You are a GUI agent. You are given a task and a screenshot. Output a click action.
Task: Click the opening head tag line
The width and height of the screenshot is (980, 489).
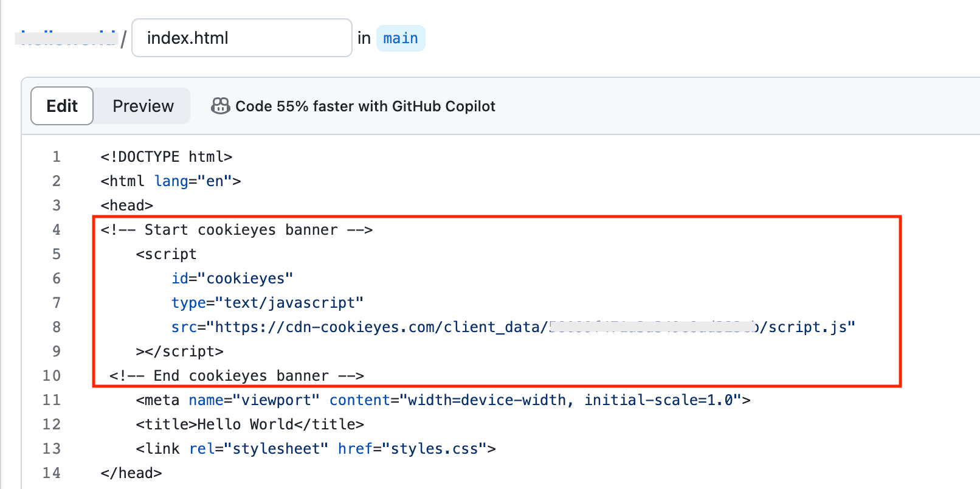[x=127, y=206]
